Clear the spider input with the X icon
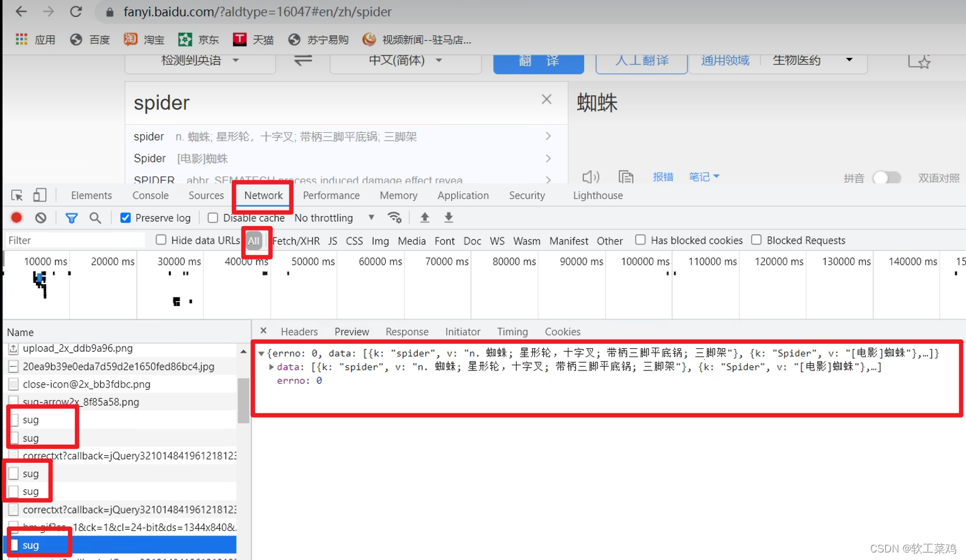Viewport: 966px width, 560px height. [x=546, y=99]
